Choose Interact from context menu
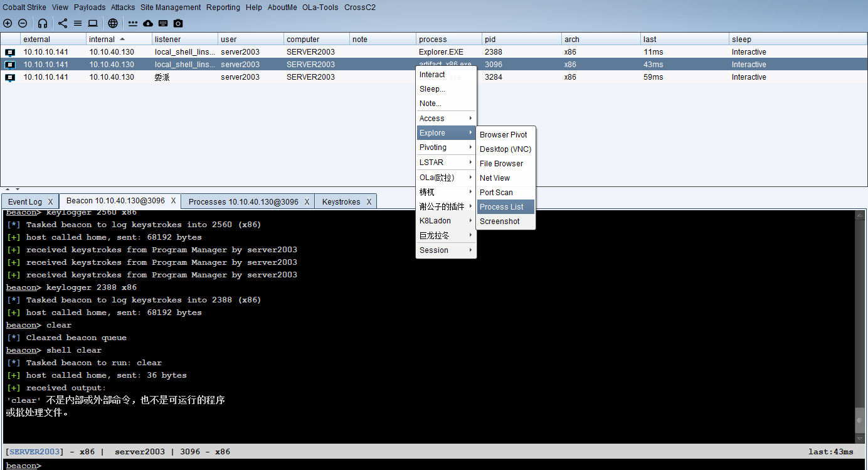The width and height of the screenshot is (868, 470). [x=446, y=75]
